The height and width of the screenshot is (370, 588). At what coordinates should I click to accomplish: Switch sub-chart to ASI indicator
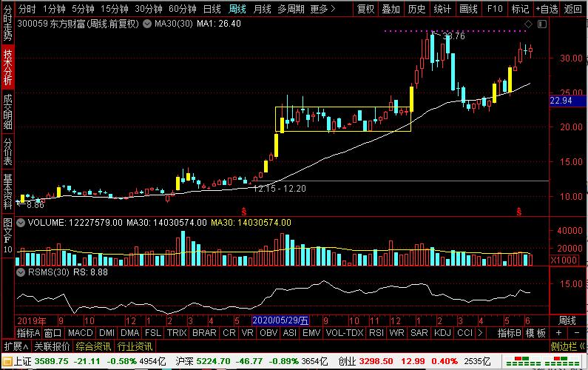[290, 333]
